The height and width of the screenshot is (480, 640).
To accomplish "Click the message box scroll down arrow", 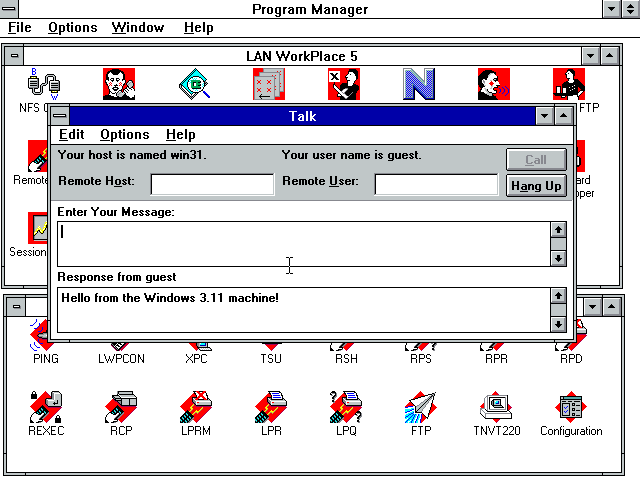I will coord(558,258).
